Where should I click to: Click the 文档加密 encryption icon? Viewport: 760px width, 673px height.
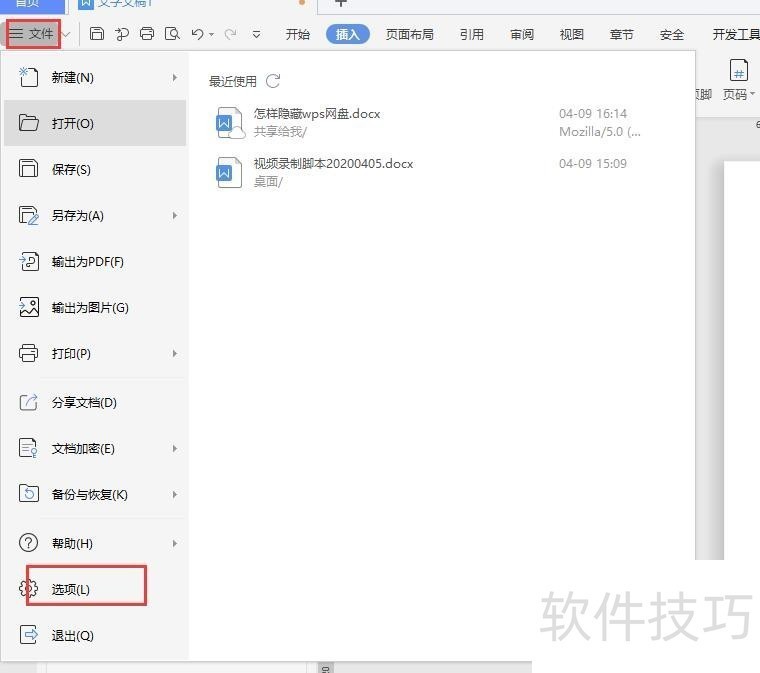(28, 448)
